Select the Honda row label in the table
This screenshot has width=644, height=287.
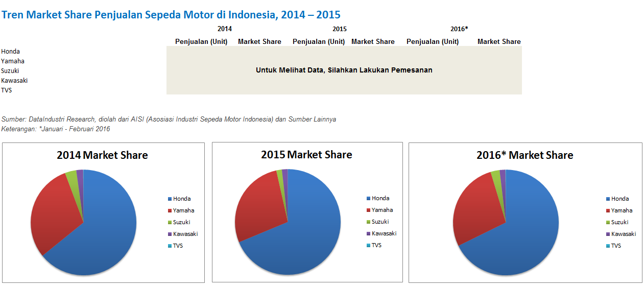[x=11, y=52]
